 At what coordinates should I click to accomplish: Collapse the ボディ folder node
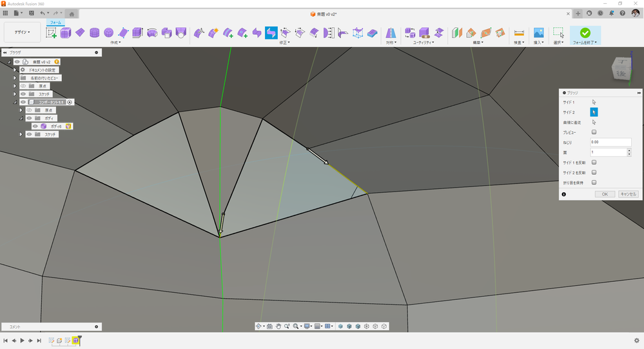(x=21, y=118)
